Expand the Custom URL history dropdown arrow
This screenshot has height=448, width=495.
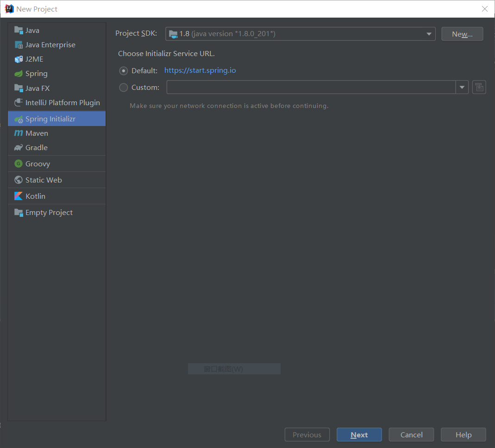pos(462,87)
